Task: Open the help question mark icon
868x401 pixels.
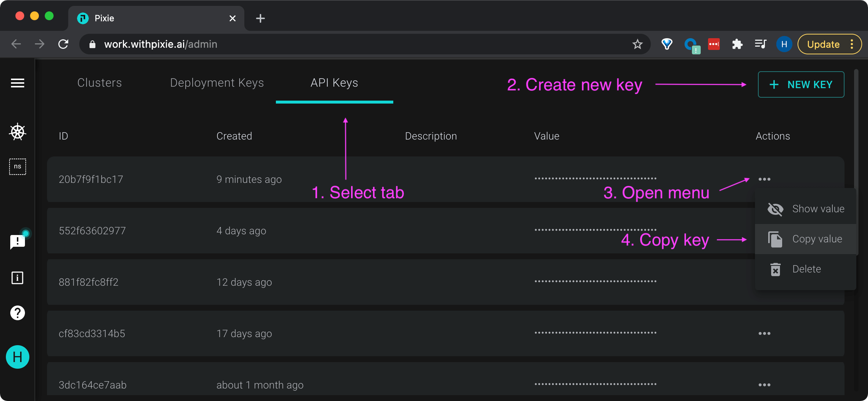Action: [17, 313]
